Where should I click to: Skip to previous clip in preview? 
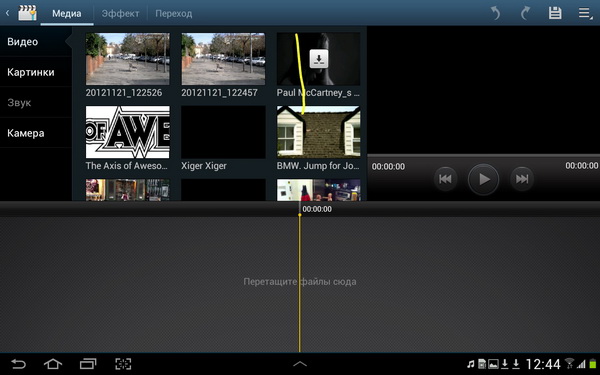pos(445,179)
